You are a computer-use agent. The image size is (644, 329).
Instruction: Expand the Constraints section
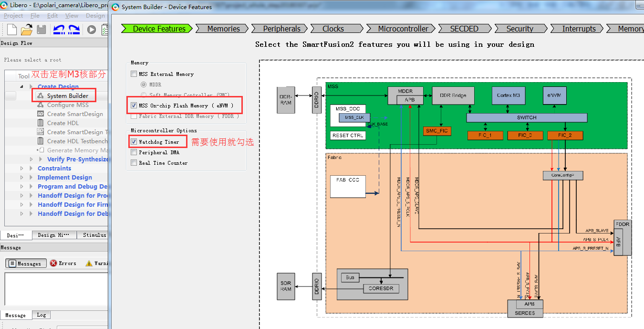[x=21, y=168]
